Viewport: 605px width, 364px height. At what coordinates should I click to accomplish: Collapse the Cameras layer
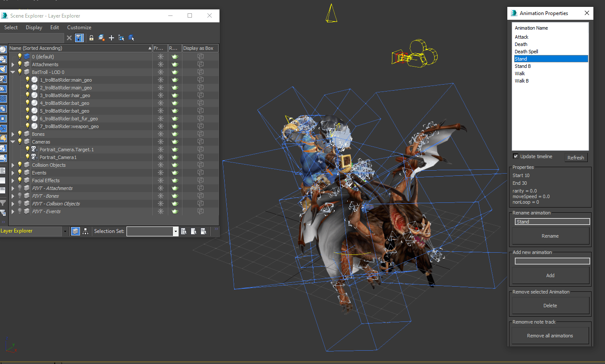(x=13, y=142)
